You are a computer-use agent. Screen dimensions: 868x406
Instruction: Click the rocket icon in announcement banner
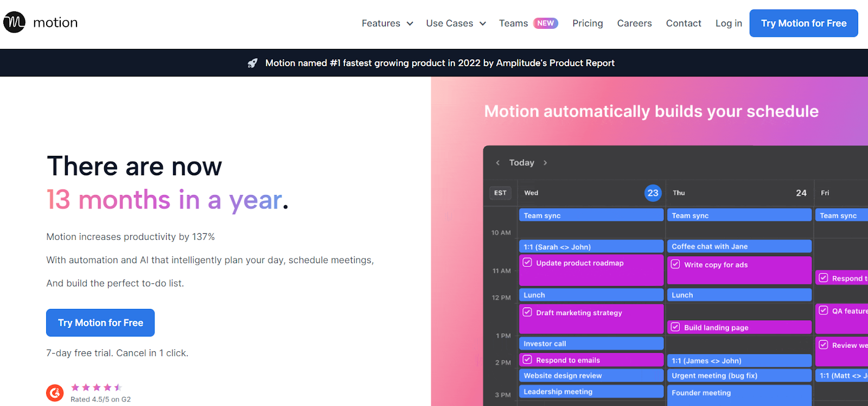[252, 63]
